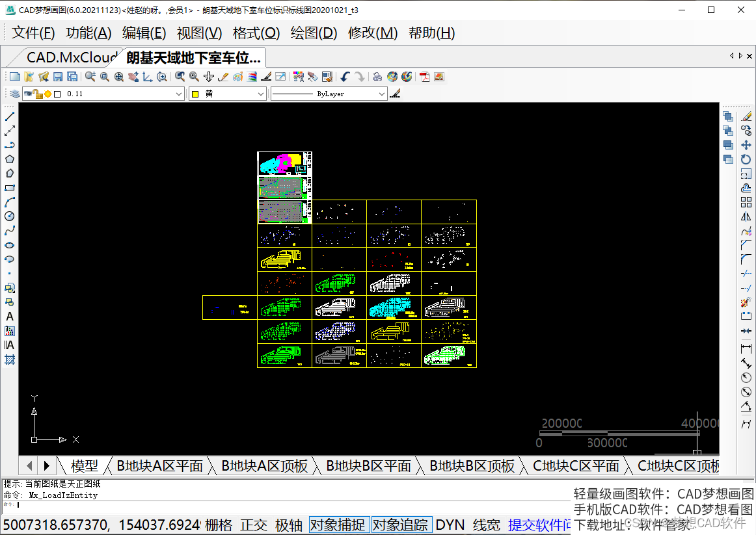
Task: Click the Export PDF icon
Action: [425, 77]
